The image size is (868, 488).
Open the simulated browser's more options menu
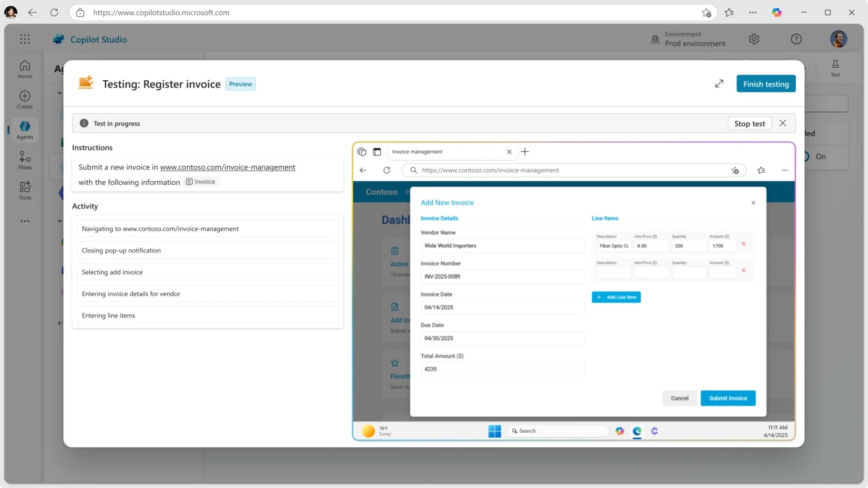point(785,170)
